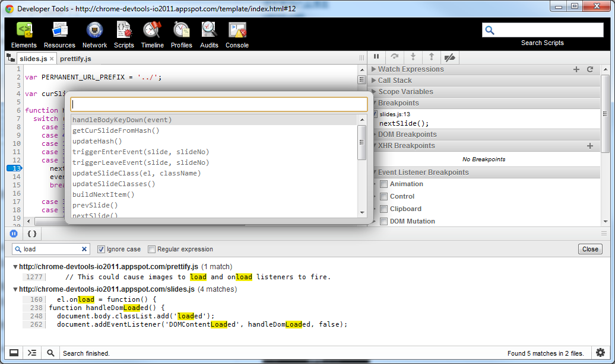Viewport: 615px width, 364px height.
Task: Add an XHR breakpoint
Action: (x=590, y=146)
